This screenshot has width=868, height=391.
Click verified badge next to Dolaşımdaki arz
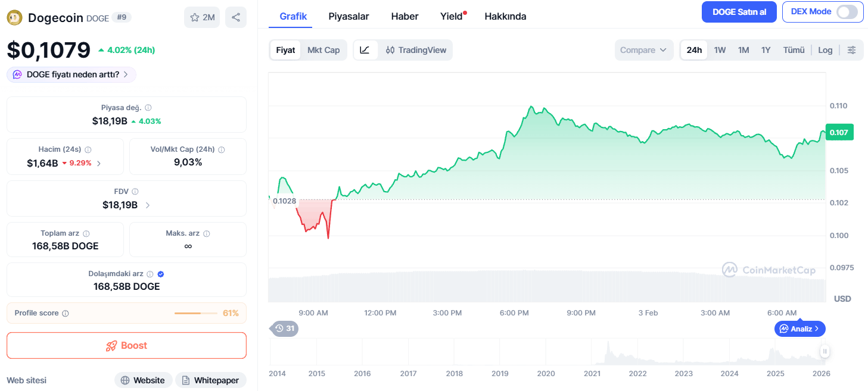pos(161,274)
